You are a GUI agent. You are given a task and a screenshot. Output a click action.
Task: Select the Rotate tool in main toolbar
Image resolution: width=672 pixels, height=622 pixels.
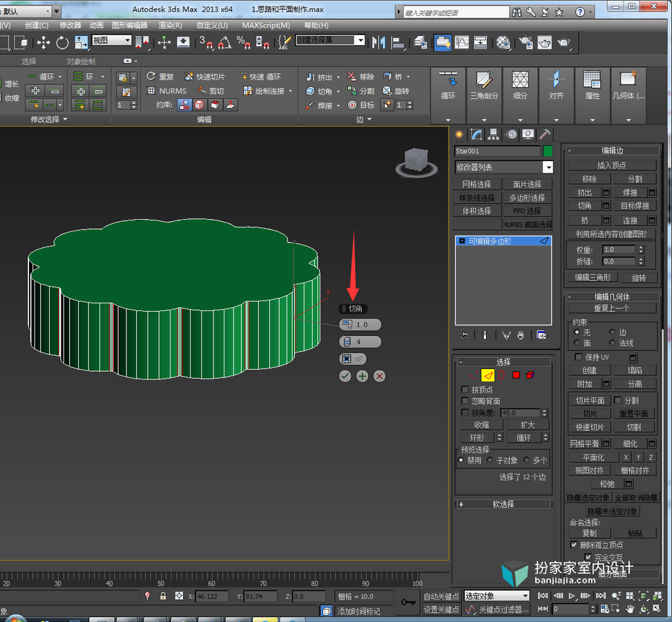[63, 42]
